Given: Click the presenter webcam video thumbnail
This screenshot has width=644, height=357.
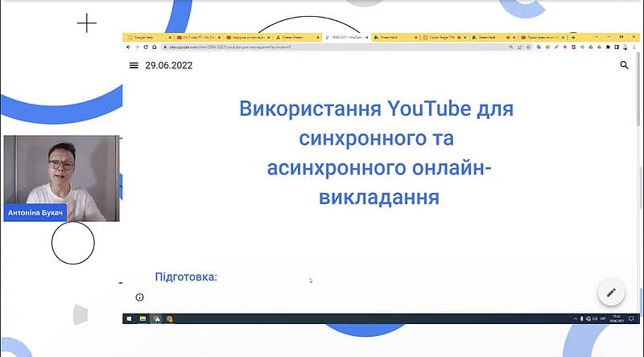Looking at the screenshot, I should 62,178.
